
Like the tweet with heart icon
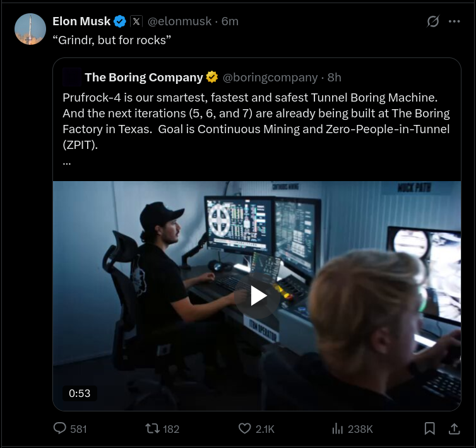[x=245, y=428]
